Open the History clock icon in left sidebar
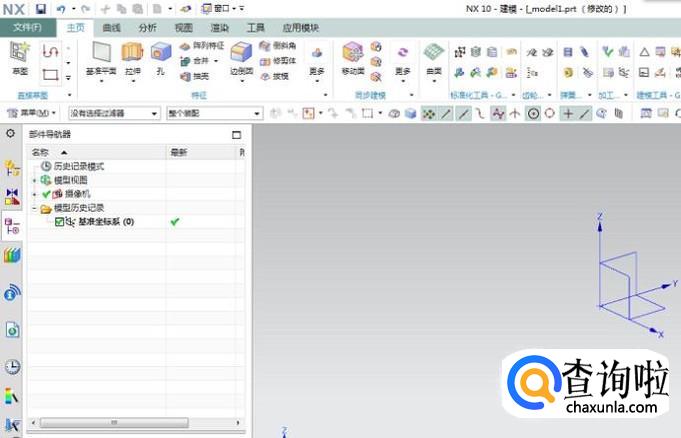681x438 pixels. (12, 366)
